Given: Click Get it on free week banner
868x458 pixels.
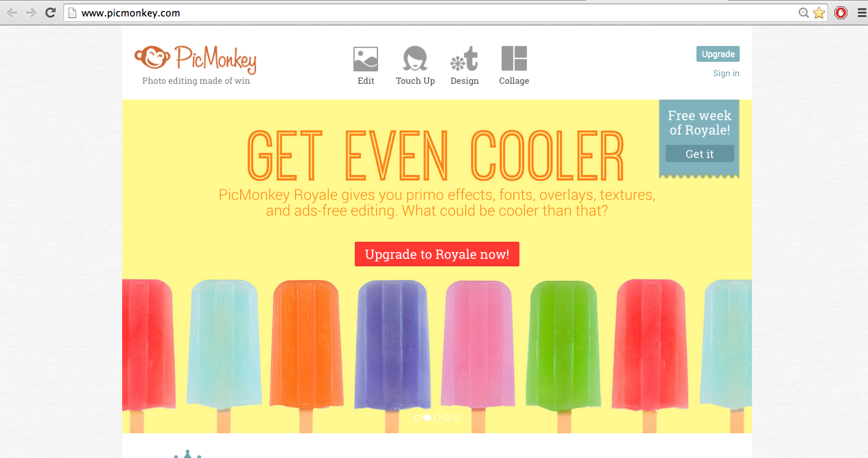Looking at the screenshot, I should click(x=700, y=154).
